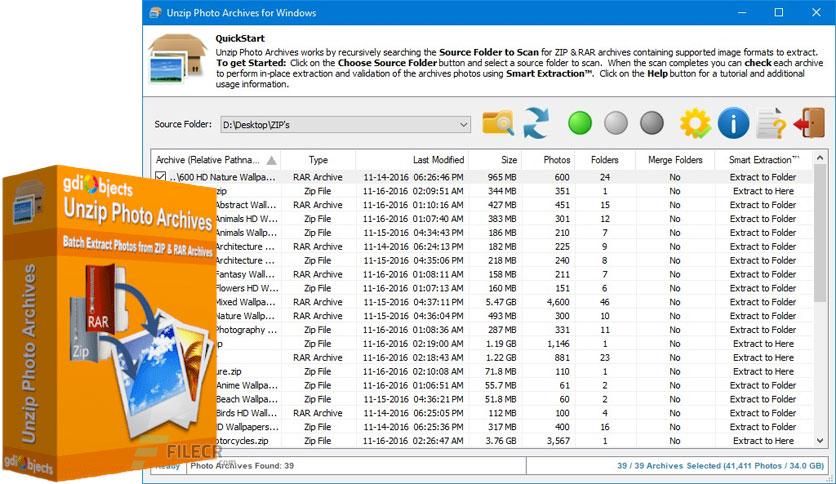Sort by Smart Extraction column header
This screenshot has height=484, width=836.
coord(763,160)
